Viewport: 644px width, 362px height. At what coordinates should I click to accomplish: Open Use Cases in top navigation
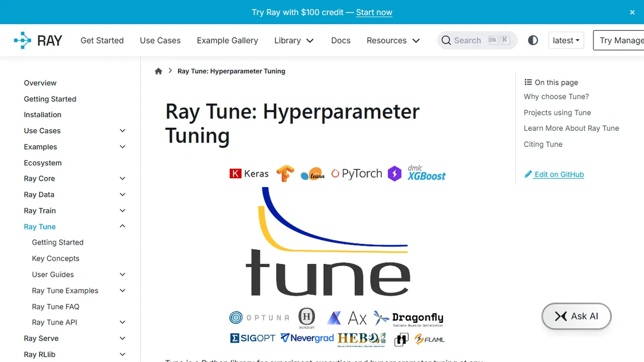(x=160, y=40)
